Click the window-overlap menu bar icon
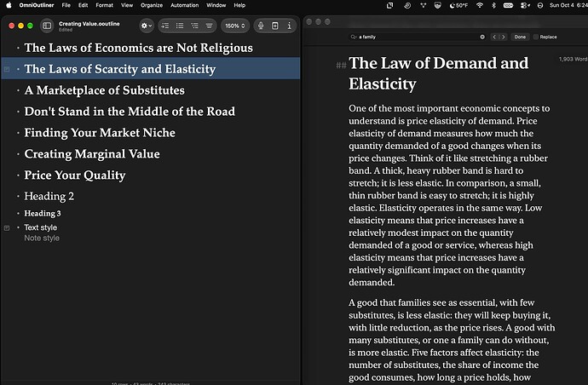588x385 pixels. tap(390, 5)
